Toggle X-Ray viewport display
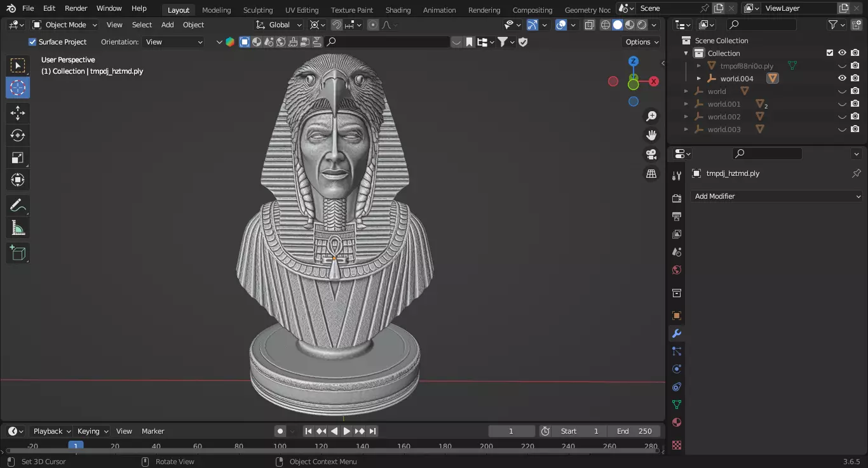This screenshot has height=468, width=868. 589,25
